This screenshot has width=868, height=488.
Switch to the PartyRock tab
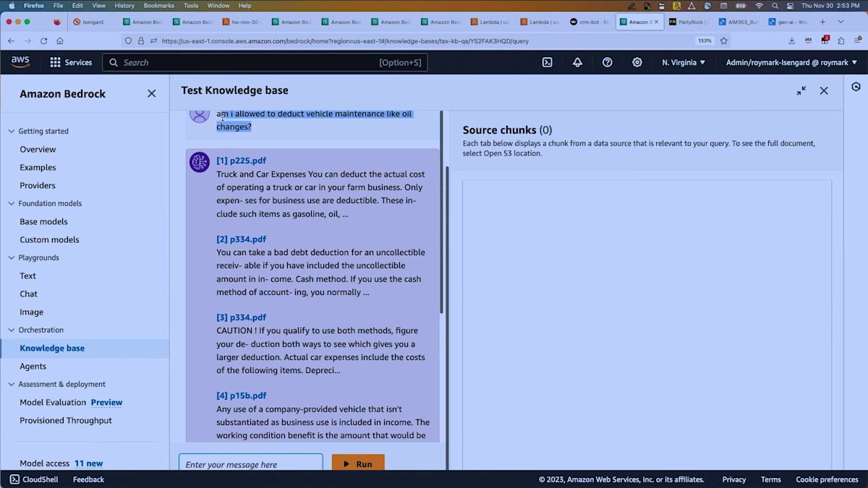pos(688,22)
